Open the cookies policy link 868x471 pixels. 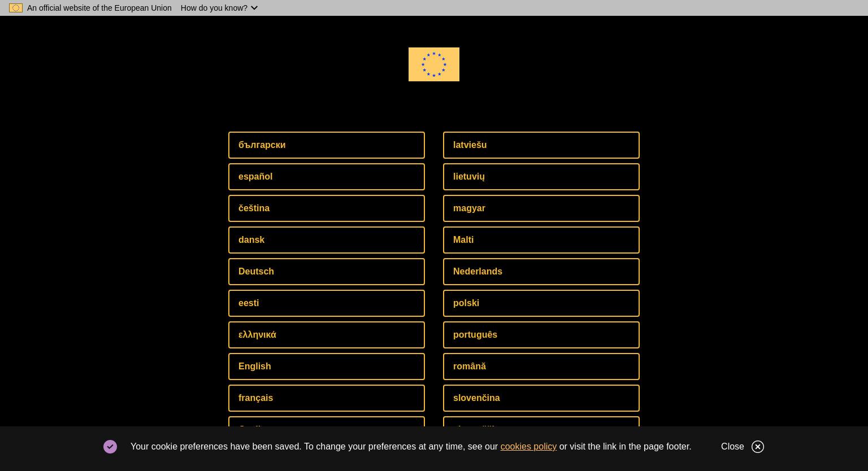528,447
